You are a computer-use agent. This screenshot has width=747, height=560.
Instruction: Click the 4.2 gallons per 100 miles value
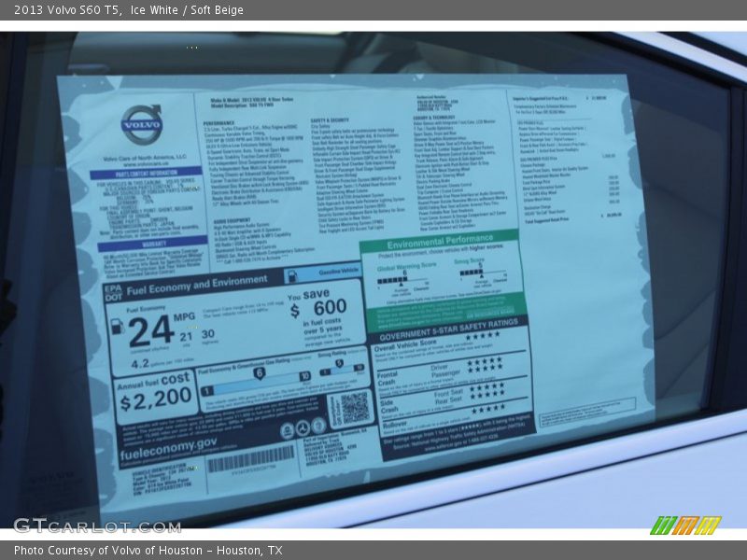(x=139, y=364)
